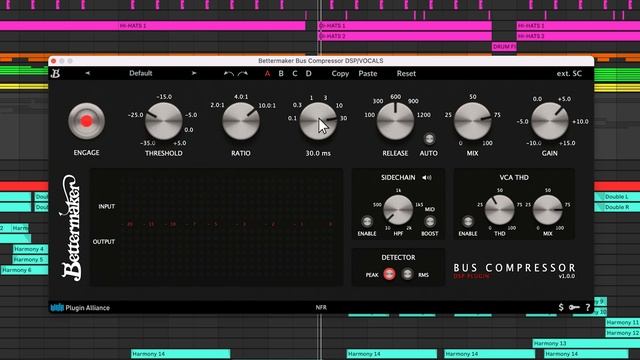640x360 pixels.
Task: Open the help question mark icon
Action: (x=588, y=308)
